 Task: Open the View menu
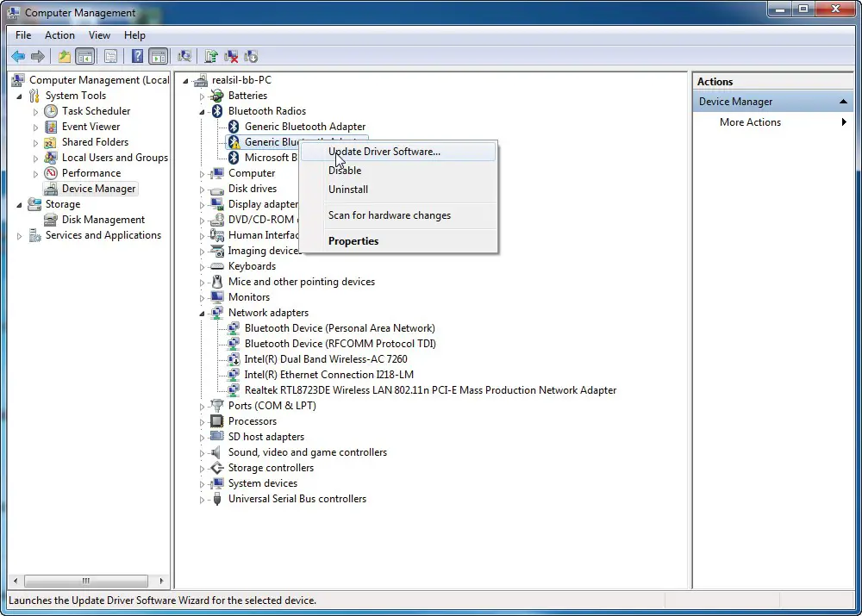[x=99, y=35]
